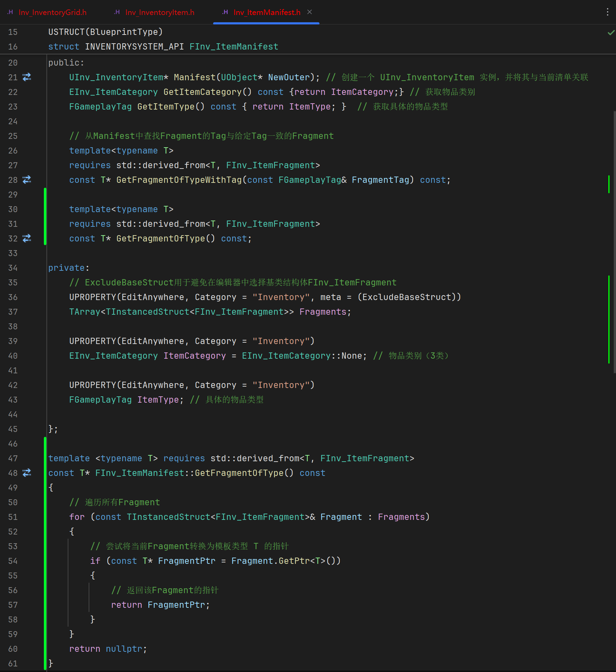Viewport: 616px width, 672px height.
Task: Open the editor tab options kebab menu
Action: 608,12
